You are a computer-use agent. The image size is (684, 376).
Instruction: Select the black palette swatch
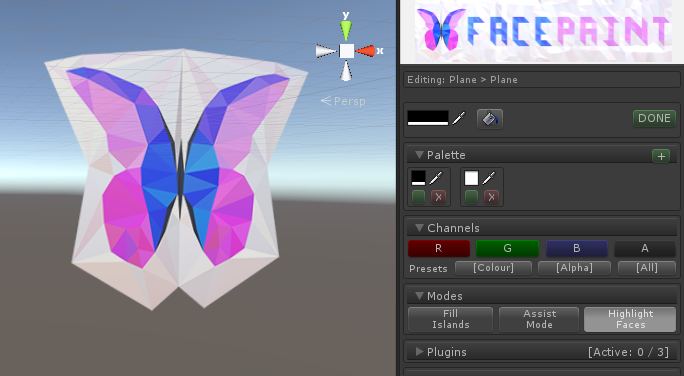pyautogui.click(x=418, y=178)
